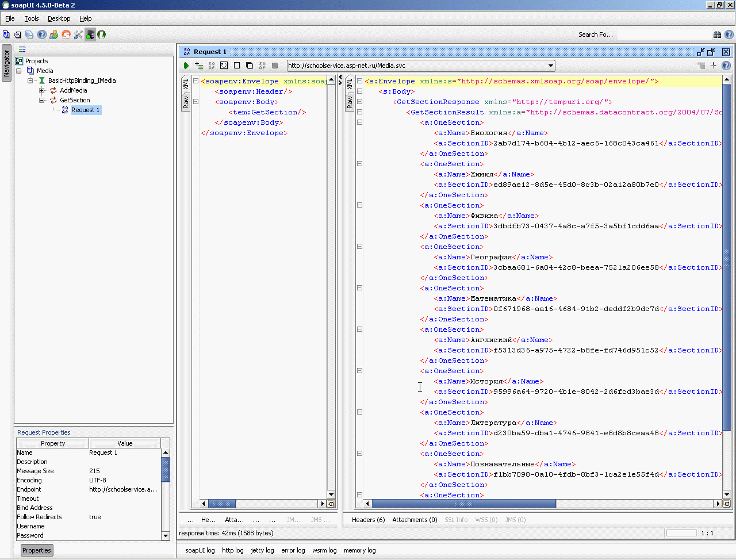This screenshot has height=560, width=736.
Task: Expand the AddMedia operation in tree
Action: point(42,90)
